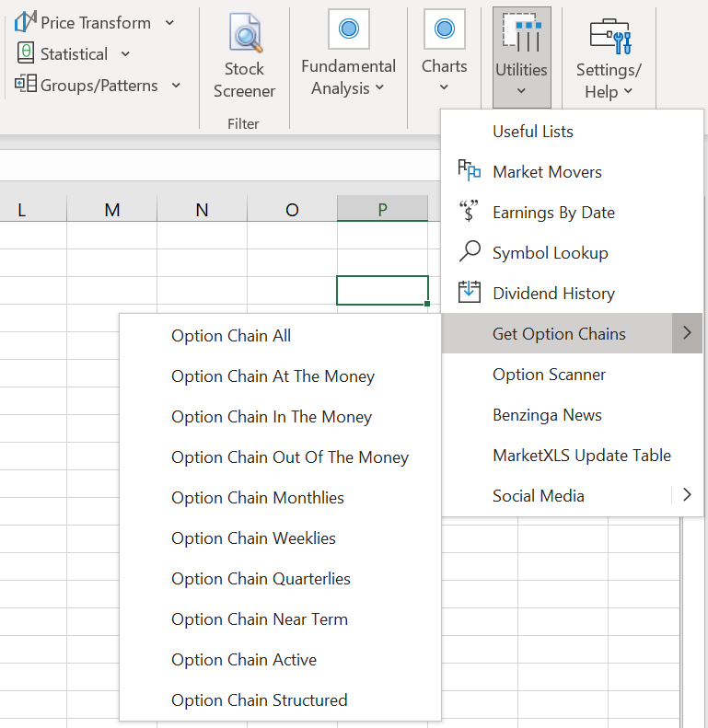Click the Fundamental Analysis label
The image size is (708, 728).
point(348,77)
